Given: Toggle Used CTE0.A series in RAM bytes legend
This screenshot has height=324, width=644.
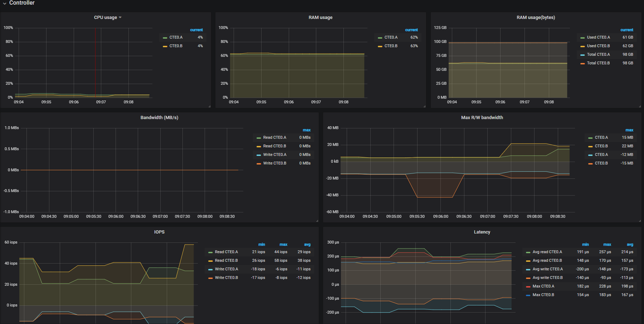Looking at the screenshot, I should pyautogui.click(x=599, y=38).
